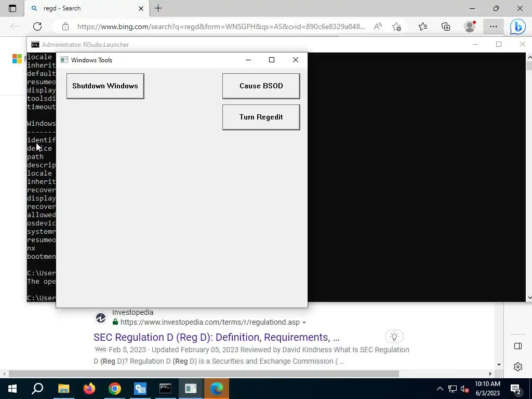Image resolution: width=532 pixels, height=399 pixels.
Task: Toggle the Edge sidebar panel icon
Action: 518,346
